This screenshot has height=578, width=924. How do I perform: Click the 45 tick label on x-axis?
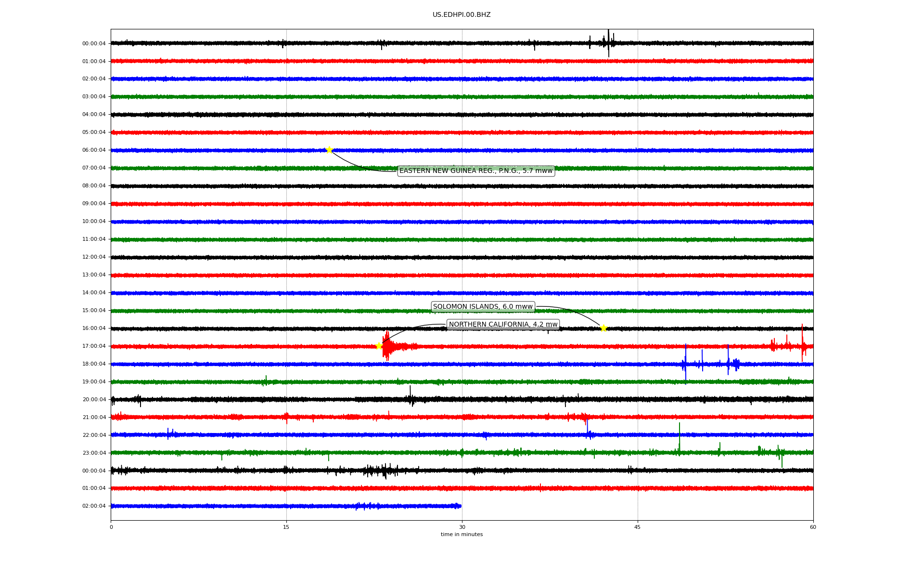point(638,527)
